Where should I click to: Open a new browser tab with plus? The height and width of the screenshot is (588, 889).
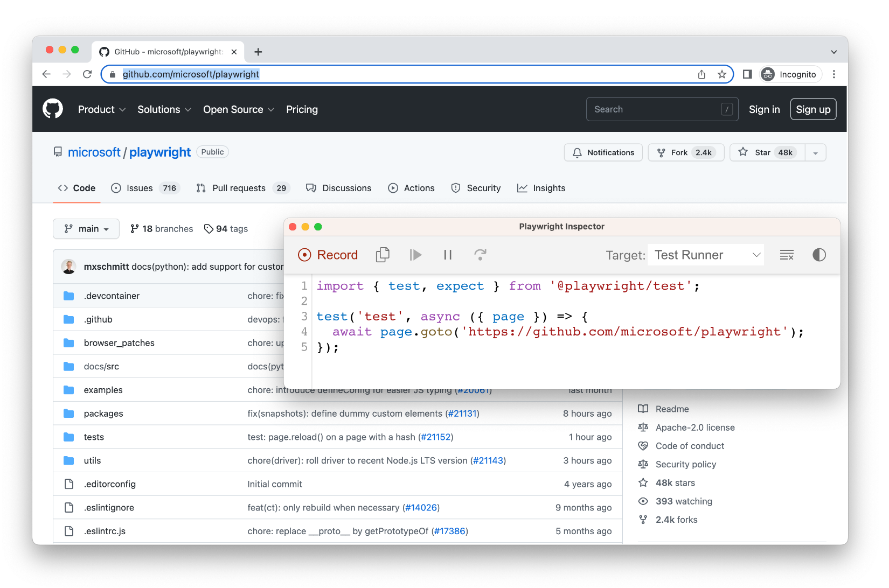pos(258,52)
